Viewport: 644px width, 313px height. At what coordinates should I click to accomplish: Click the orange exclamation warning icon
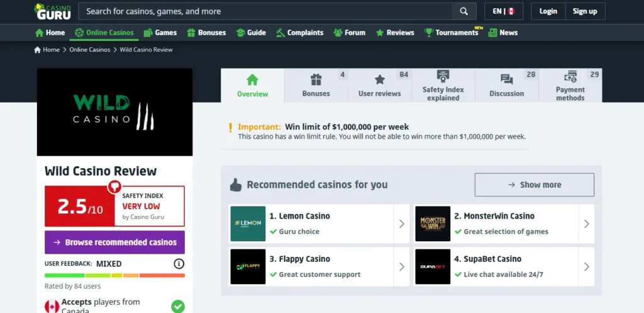coord(230,127)
